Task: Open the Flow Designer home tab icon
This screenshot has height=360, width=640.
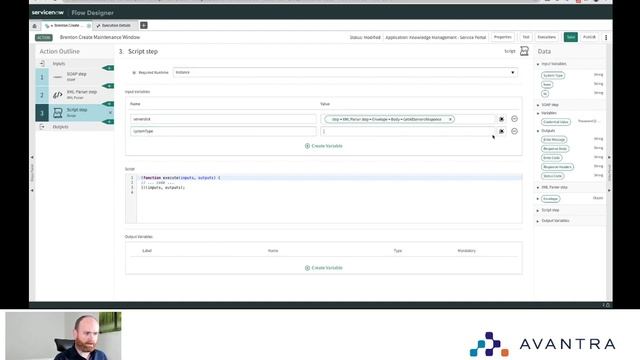Action: click(x=35, y=26)
